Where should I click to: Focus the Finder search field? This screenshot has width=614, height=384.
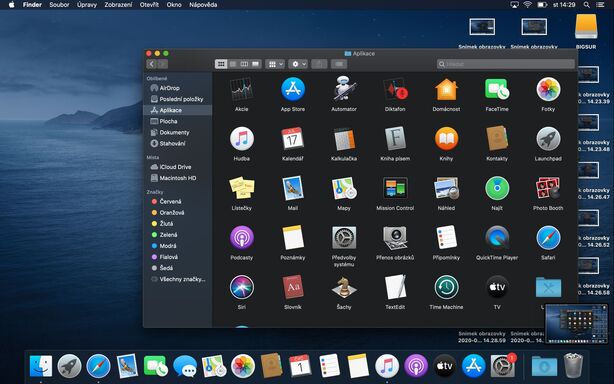point(506,64)
